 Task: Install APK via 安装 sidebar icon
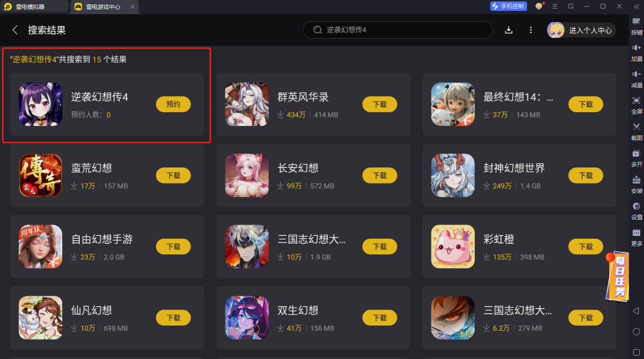tap(636, 184)
